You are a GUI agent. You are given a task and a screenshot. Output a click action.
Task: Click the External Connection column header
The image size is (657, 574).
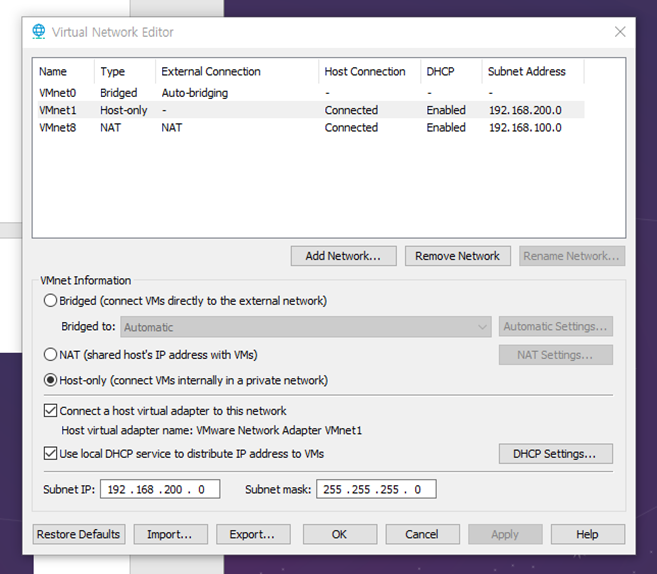(237, 72)
